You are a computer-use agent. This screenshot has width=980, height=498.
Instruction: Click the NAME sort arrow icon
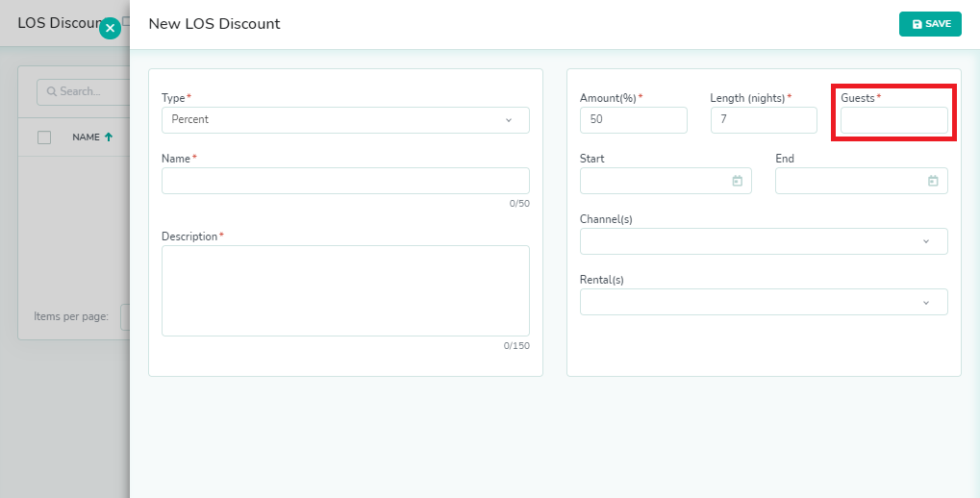pyautogui.click(x=109, y=137)
